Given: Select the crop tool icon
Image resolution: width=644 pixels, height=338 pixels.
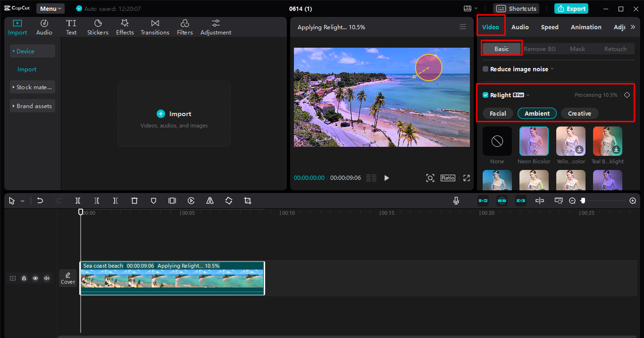Looking at the screenshot, I should pyautogui.click(x=248, y=200).
